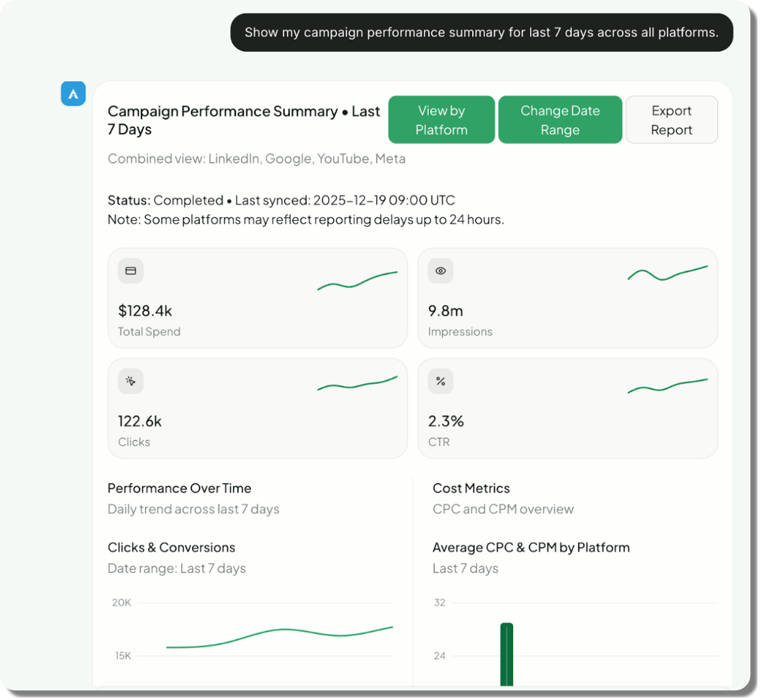Click the green bar in CPC chart
This screenshot has width=760, height=700.
tap(507, 654)
